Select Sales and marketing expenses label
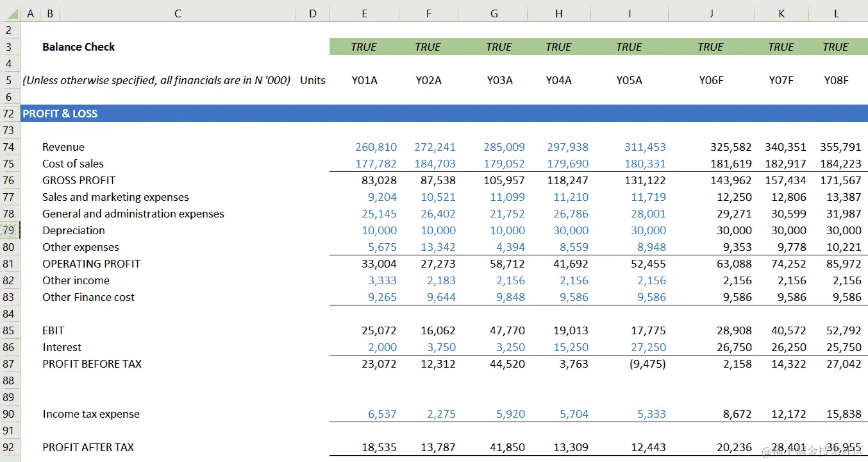Screen dimensions: 868x462 [x=115, y=197]
